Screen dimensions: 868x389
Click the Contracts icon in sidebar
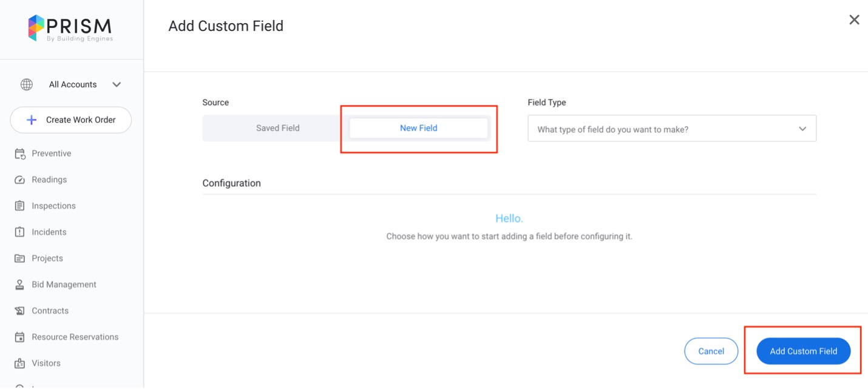[20, 311]
